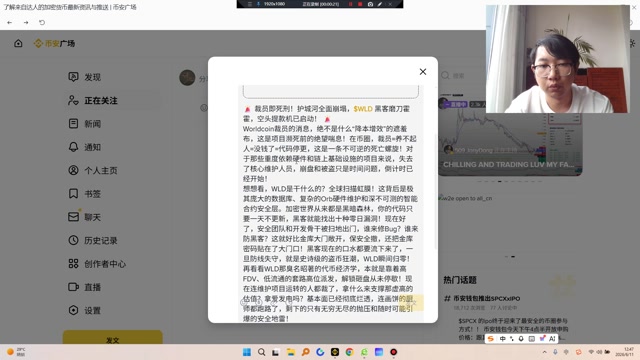Pause the screen recording

tap(350, 4)
